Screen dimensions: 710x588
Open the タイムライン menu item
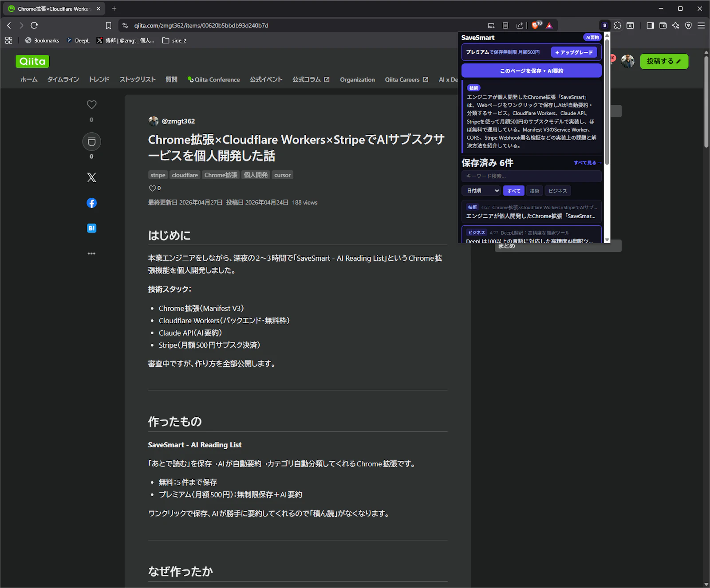pos(63,79)
